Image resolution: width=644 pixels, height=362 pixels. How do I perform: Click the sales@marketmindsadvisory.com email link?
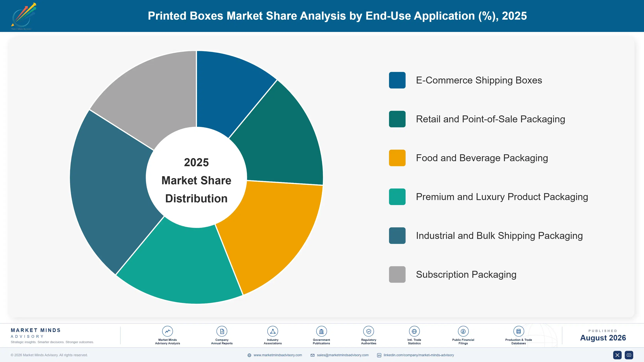coord(343,355)
